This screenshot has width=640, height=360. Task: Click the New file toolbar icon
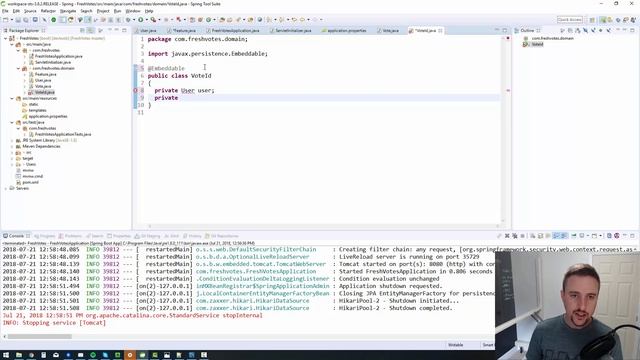6,20
